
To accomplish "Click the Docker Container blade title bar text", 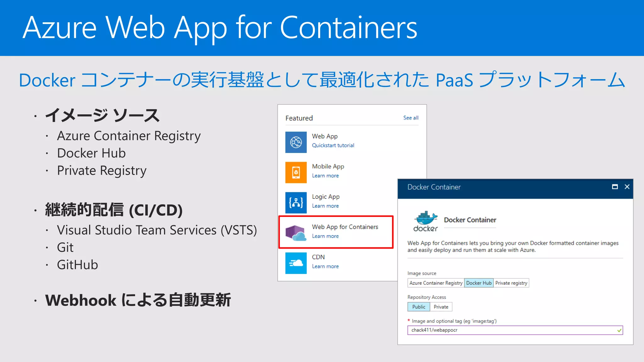I will click(x=434, y=187).
